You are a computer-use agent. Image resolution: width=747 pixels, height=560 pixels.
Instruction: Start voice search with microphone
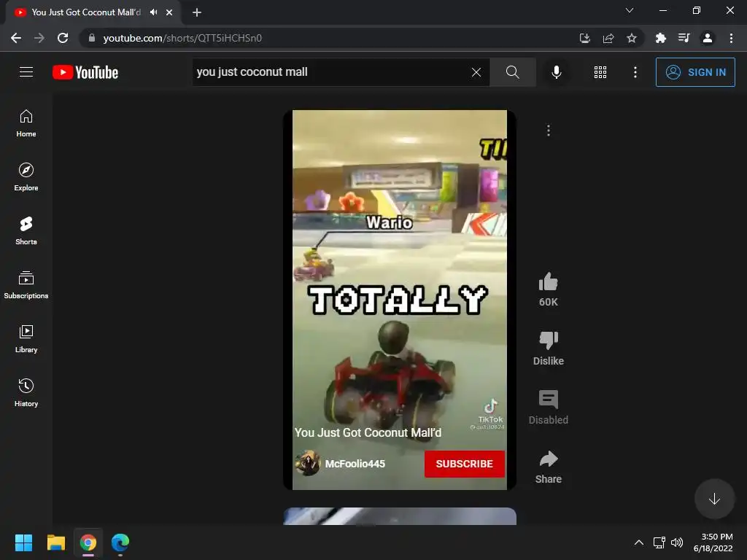(x=556, y=72)
